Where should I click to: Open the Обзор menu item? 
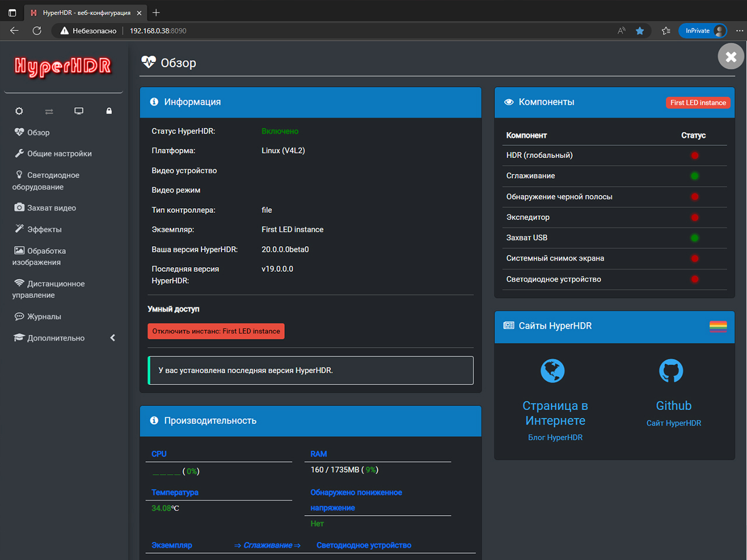[x=32, y=132]
